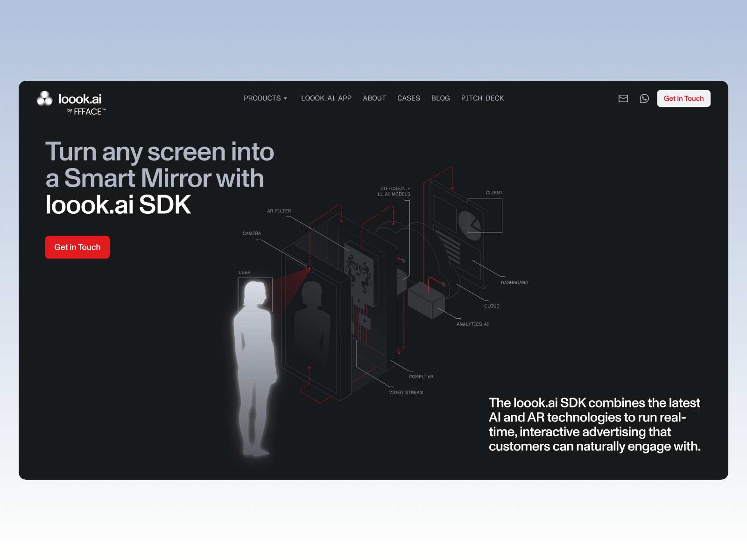Open the WhatsApp chat icon
Image resolution: width=747 pixels, height=560 pixels.
(x=644, y=98)
